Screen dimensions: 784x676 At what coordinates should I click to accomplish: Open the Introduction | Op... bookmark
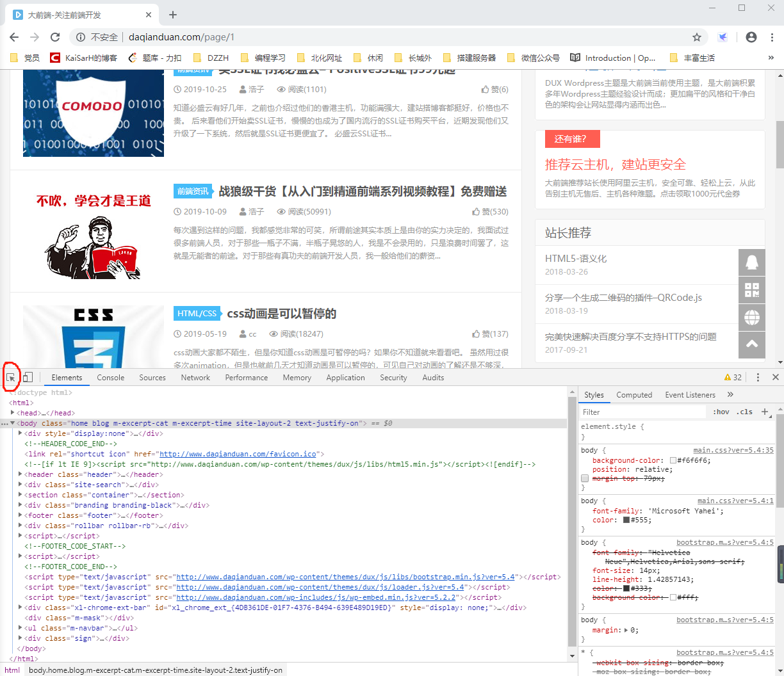click(x=613, y=58)
